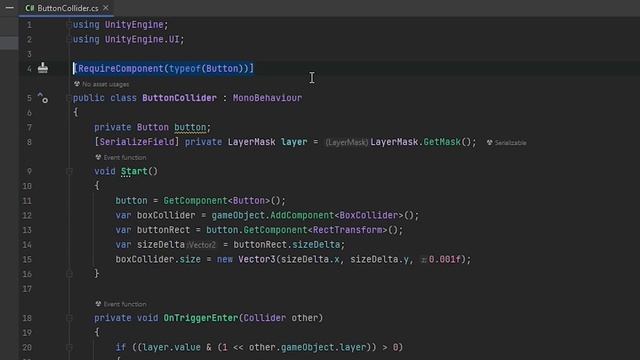Open Unity icon beside OnTriggerEnter's 'Event function'

pos(98,304)
